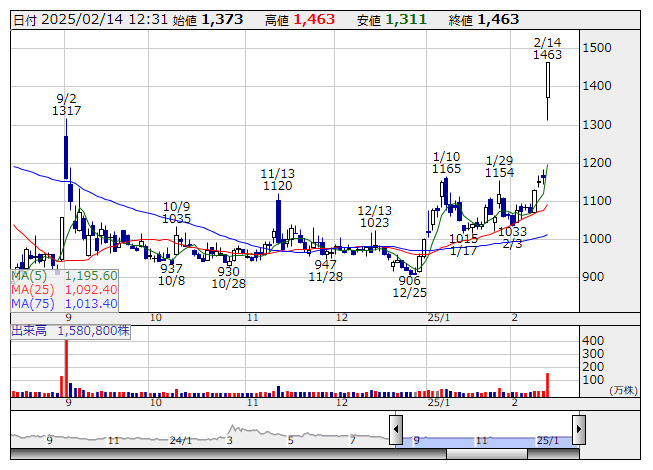Click the gray overview chart near 24/1
Viewport: 653px width, 470px height.
[181, 440]
